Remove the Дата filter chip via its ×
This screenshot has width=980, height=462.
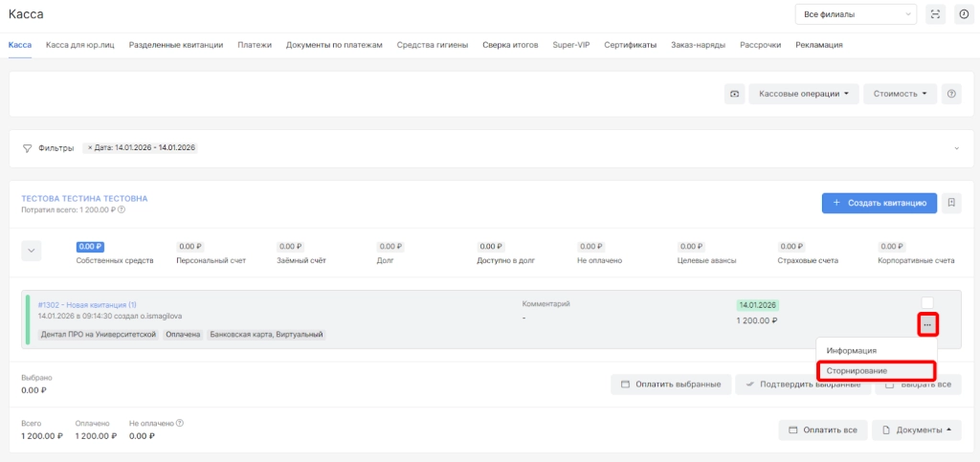[x=90, y=148]
